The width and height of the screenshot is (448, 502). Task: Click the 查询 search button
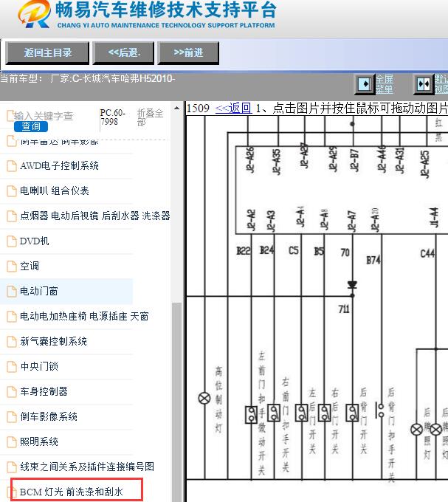pyautogui.click(x=31, y=126)
